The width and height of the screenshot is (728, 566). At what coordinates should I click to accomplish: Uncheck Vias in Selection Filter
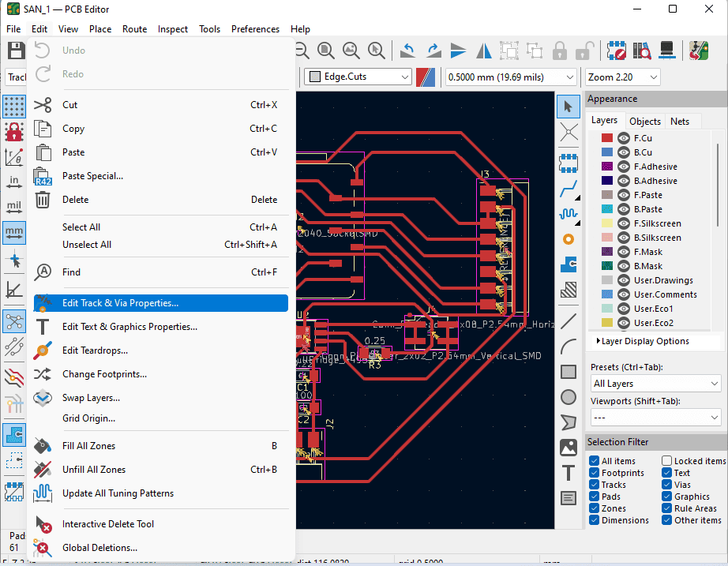[666, 484]
